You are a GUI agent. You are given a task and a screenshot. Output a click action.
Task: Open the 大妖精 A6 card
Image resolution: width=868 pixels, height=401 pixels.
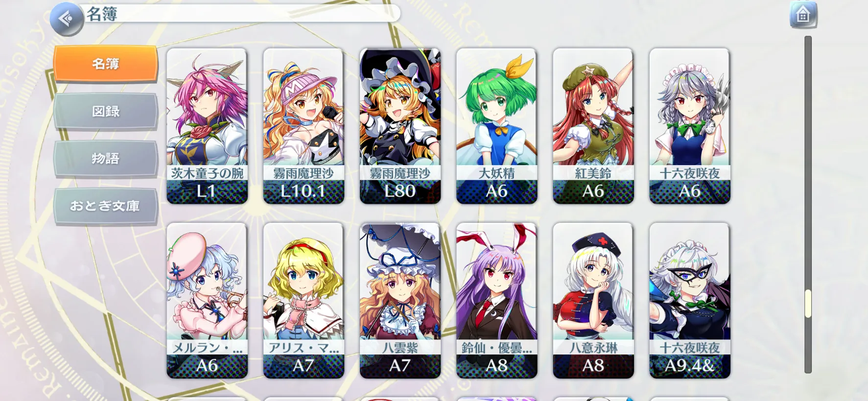tap(496, 126)
